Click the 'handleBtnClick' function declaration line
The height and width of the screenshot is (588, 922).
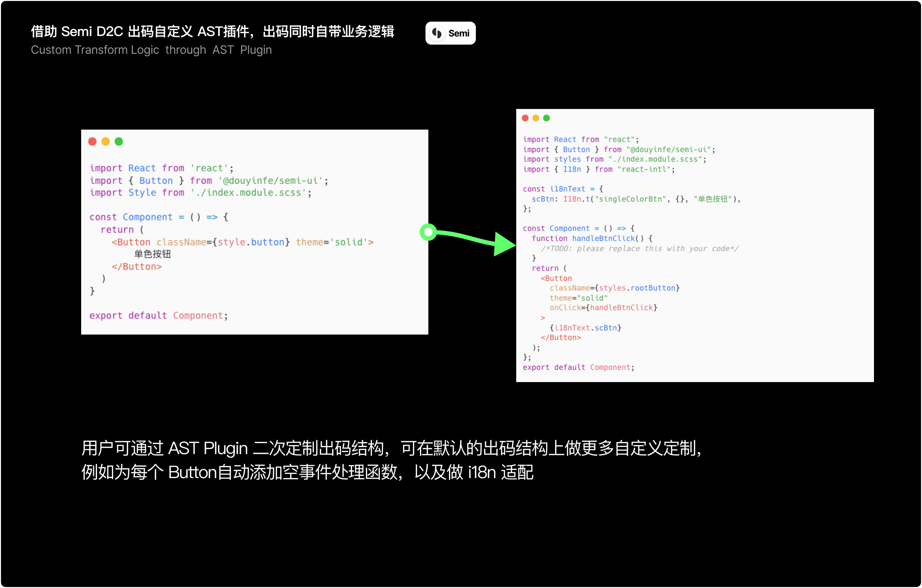[592, 239]
